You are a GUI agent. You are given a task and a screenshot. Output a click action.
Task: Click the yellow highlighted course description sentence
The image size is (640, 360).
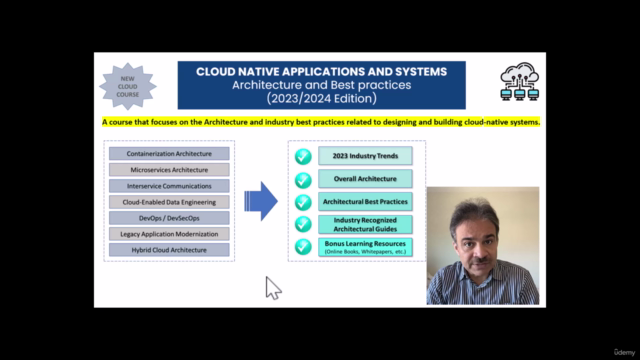[x=321, y=122]
